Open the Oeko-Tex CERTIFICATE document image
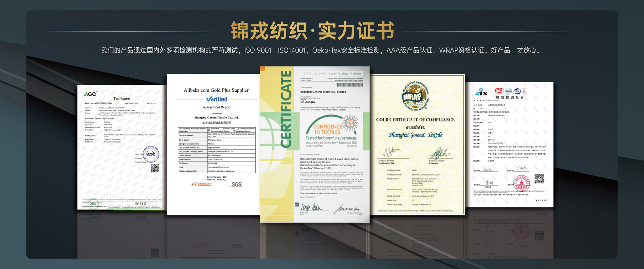Viewport: 644px width, 269px height. [x=314, y=144]
